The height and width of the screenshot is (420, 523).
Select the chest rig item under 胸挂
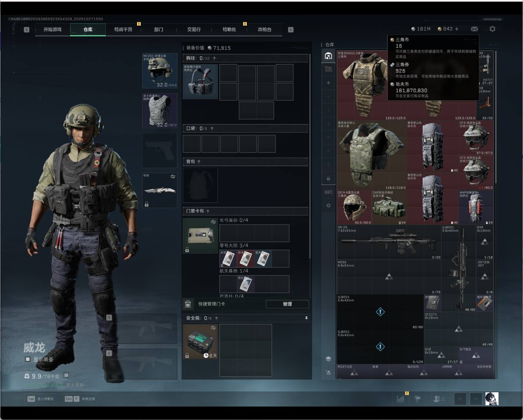[200, 82]
